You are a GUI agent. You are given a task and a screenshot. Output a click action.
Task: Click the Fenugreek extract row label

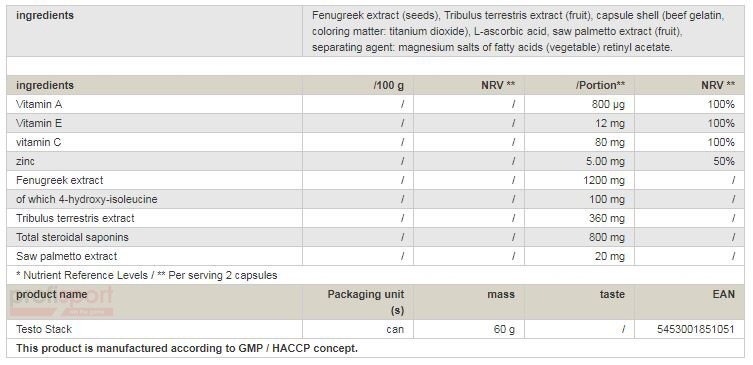(60, 181)
